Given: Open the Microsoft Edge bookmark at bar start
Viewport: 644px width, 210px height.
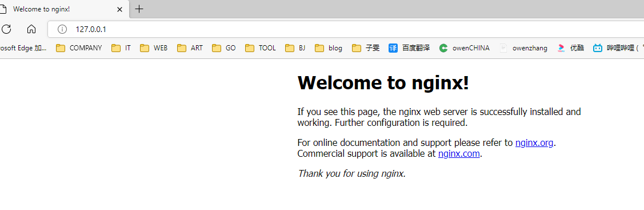Looking at the screenshot, I should [x=23, y=48].
